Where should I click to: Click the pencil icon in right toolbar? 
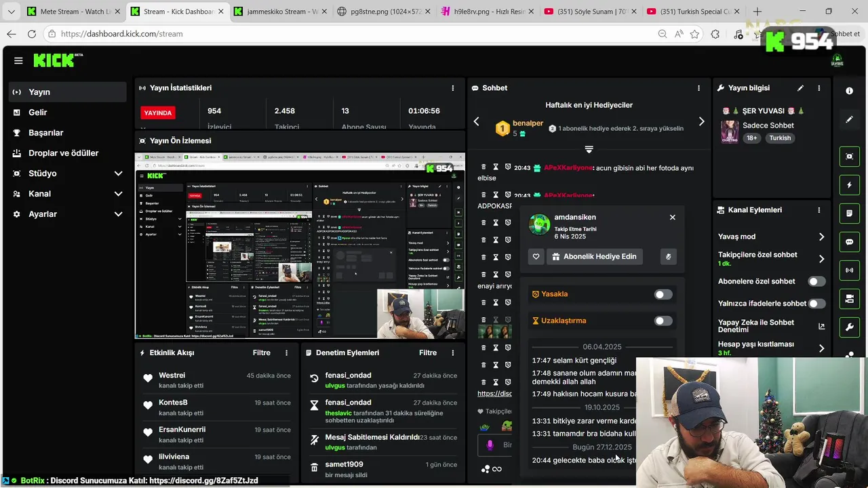pos(849,119)
